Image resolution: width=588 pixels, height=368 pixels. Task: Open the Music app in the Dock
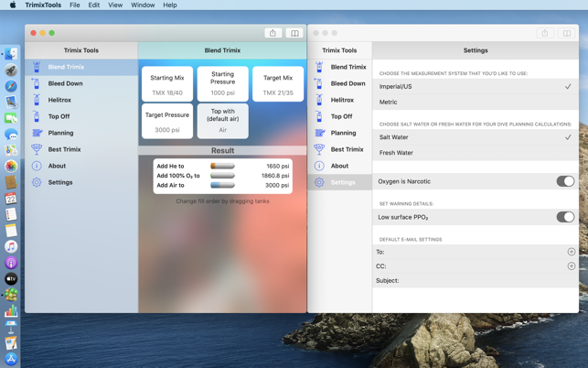click(11, 246)
